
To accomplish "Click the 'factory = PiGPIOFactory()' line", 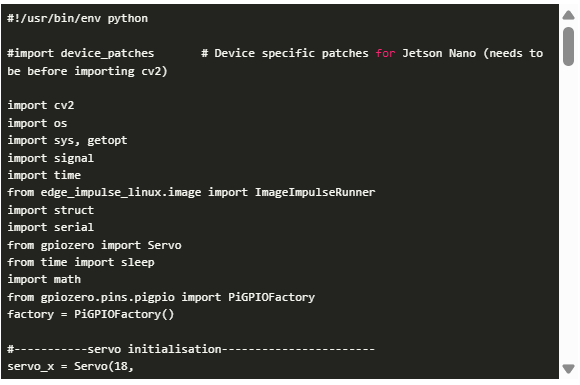I will [90, 314].
